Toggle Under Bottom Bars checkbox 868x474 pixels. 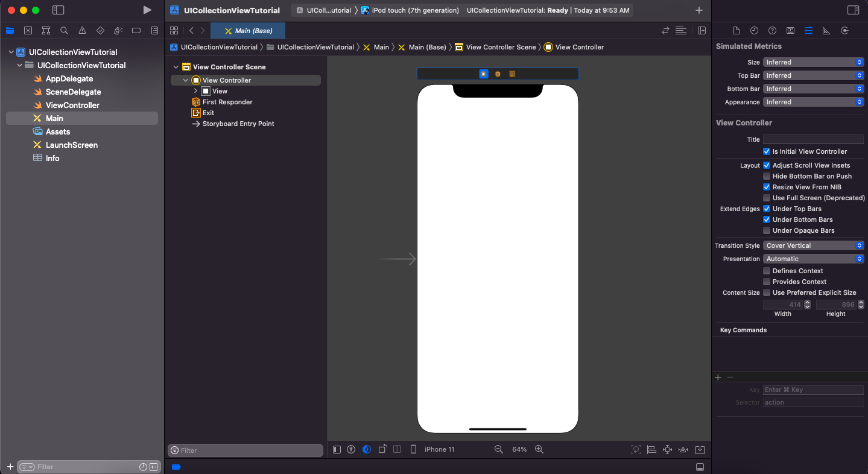767,220
